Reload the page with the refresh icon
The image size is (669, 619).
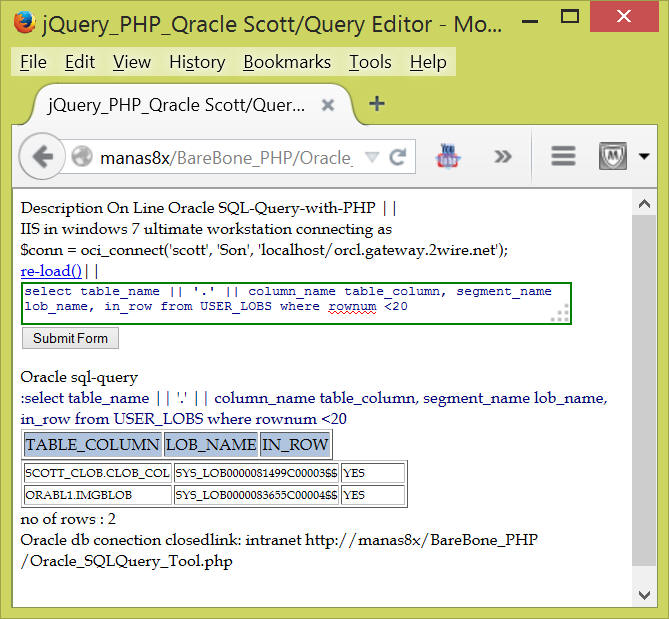click(x=398, y=157)
